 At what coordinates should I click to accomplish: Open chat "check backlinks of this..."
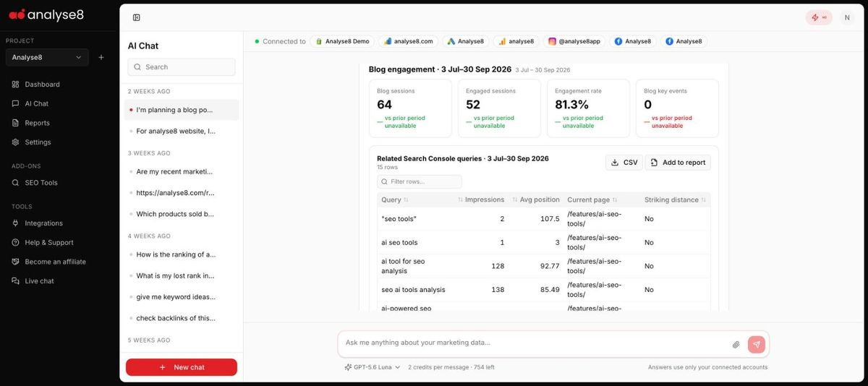click(182, 318)
